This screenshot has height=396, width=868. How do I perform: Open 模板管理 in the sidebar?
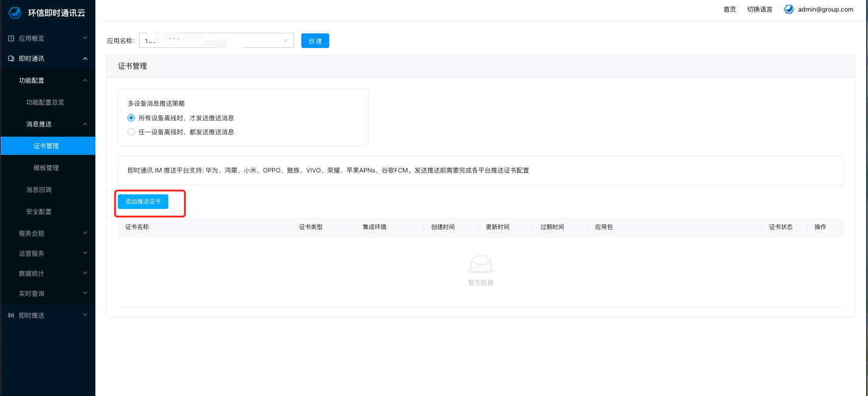coord(46,168)
